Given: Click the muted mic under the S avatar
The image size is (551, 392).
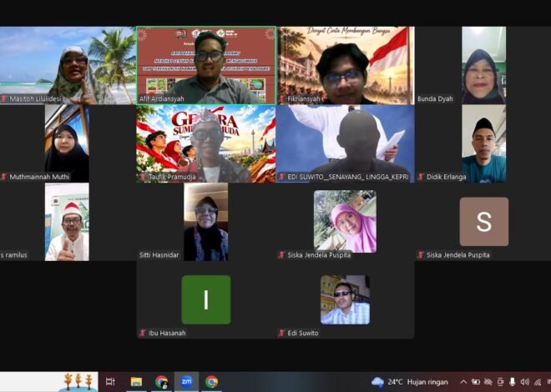Looking at the screenshot, I should (x=421, y=254).
